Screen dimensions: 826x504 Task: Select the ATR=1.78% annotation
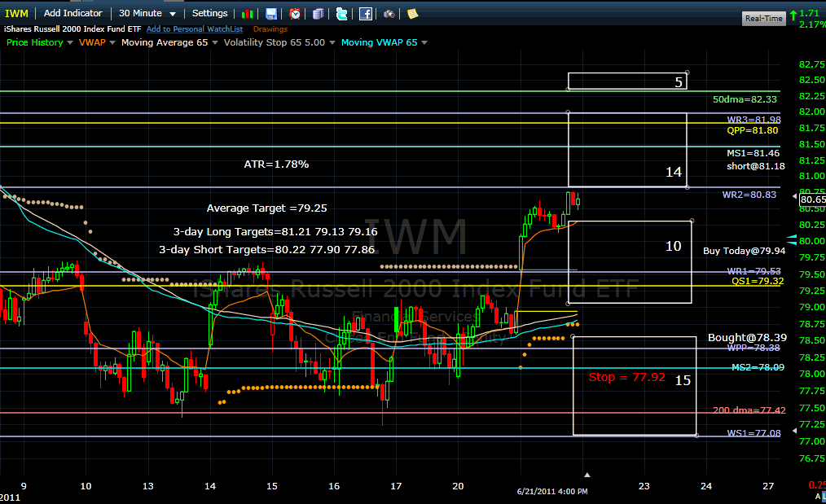tap(277, 164)
